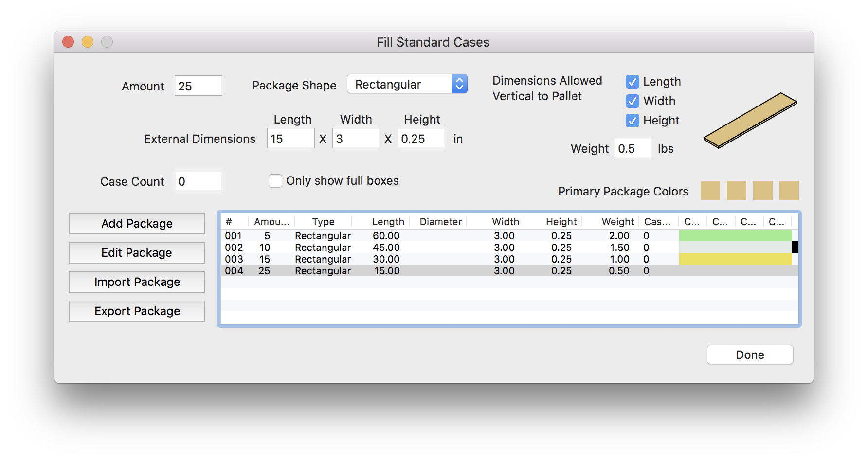Click the Width external dimension field
Viewport: 868px width, 461px height.
click(356, 138)
